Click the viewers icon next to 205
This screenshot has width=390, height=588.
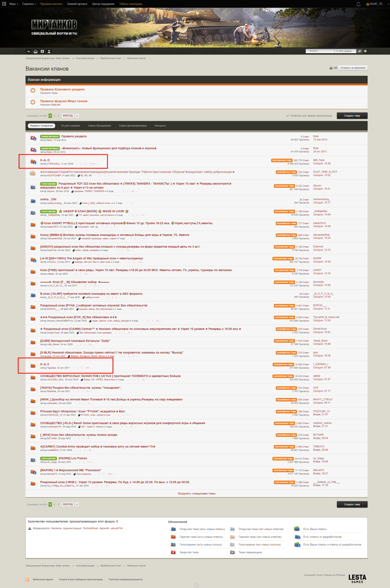[x=331, y=68]
